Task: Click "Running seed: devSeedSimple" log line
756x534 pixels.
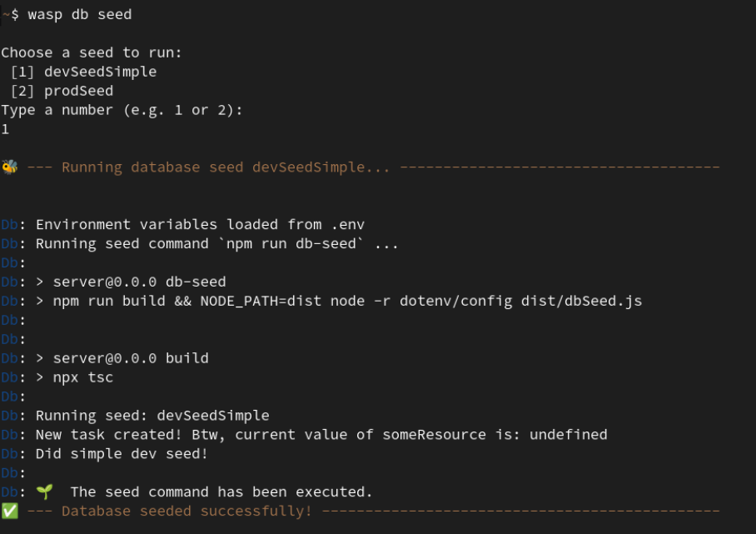Action: (152, 415)
